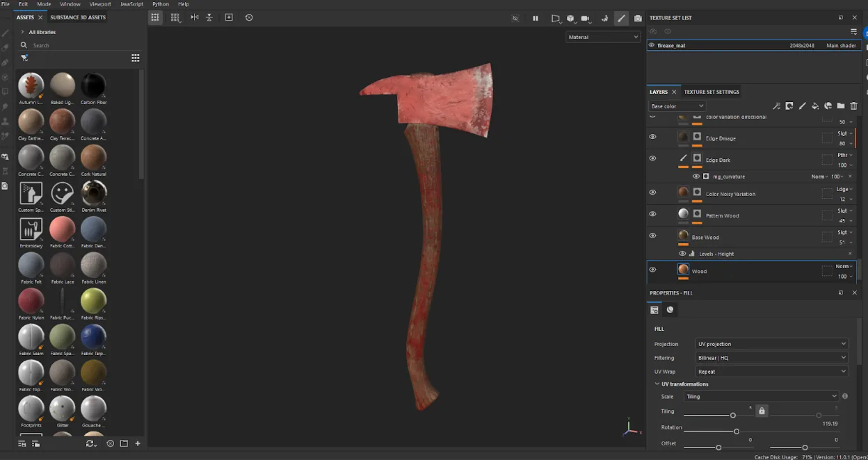Hide the Base Wood layer
This screenshot has width=868, height=460.
[x=652, y=236]
